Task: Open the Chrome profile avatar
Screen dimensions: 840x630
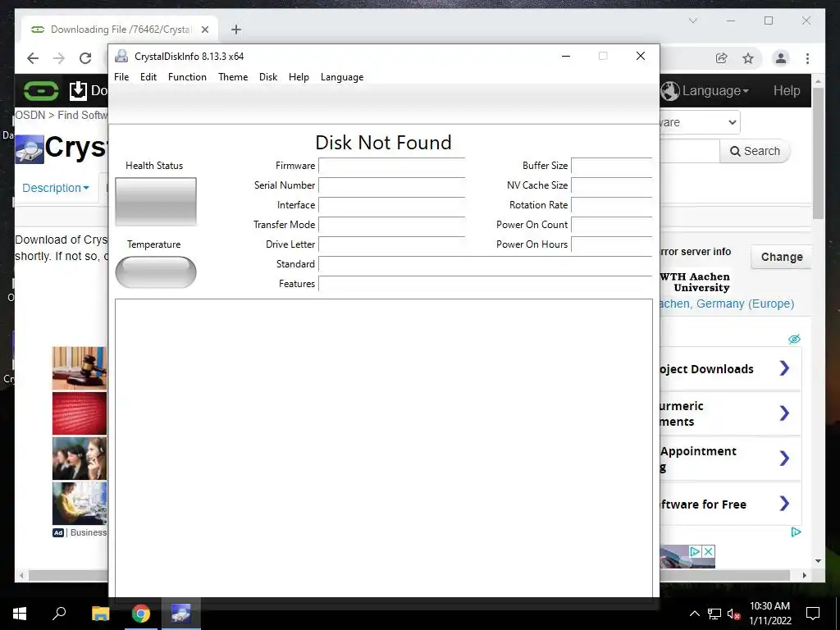Action: click(781, 58)
